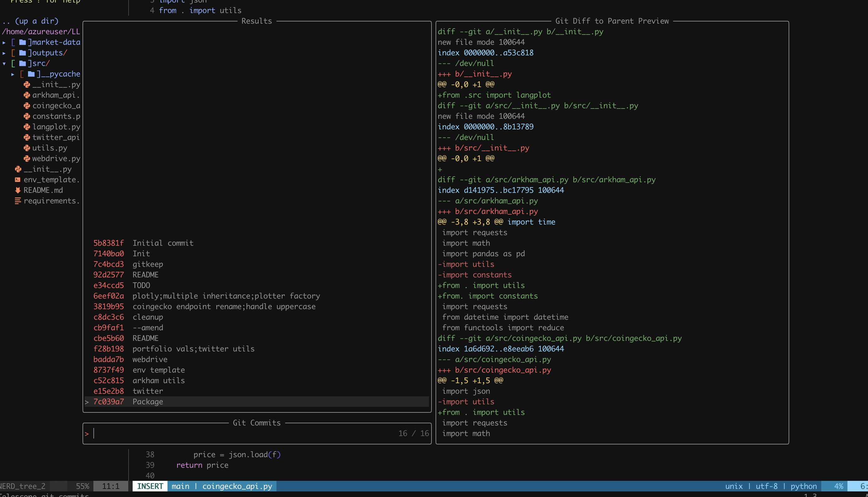The height and width of the screenshot is (497, 868).
Task: Click the main branch in the statusline
Action: pyautogui.click(x=180, y=486)
